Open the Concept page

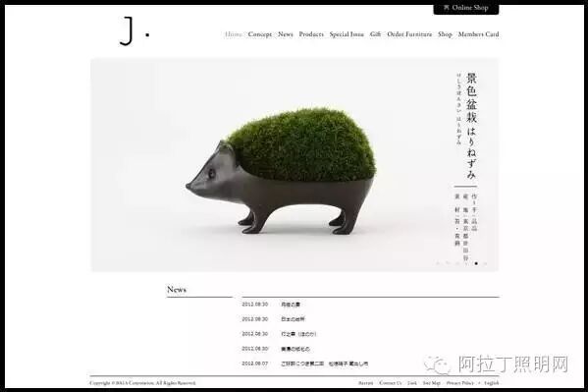pyautogui.click(x=260, y=34)
